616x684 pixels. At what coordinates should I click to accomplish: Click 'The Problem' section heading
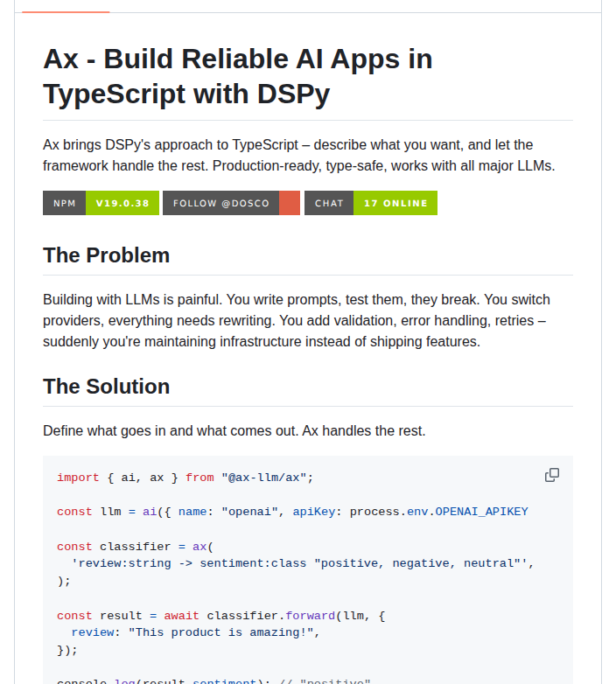pos(106,255)
